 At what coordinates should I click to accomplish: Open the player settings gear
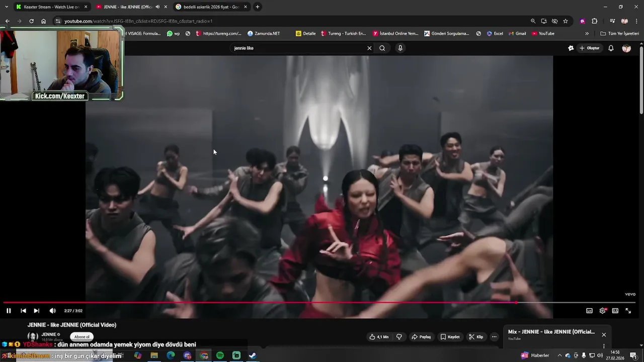point(602,311)
